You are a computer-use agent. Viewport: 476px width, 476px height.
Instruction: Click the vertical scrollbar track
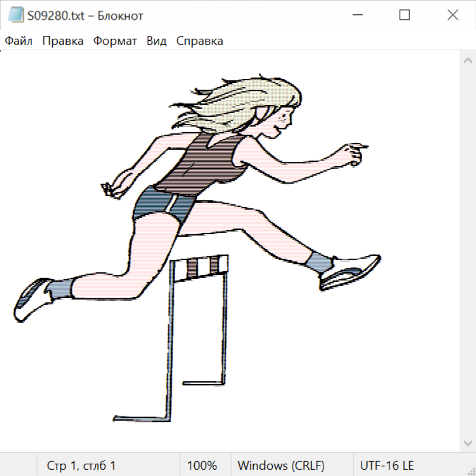pos(468,251)
